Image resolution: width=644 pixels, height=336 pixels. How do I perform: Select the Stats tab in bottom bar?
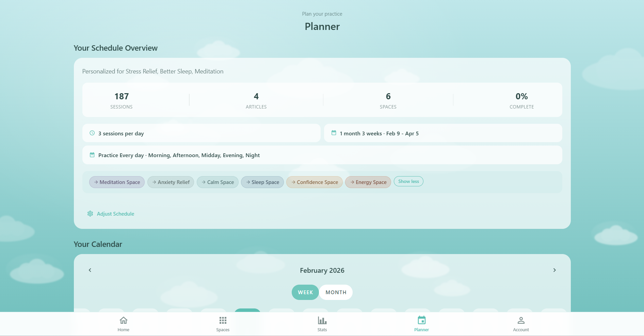coord(322,323)
